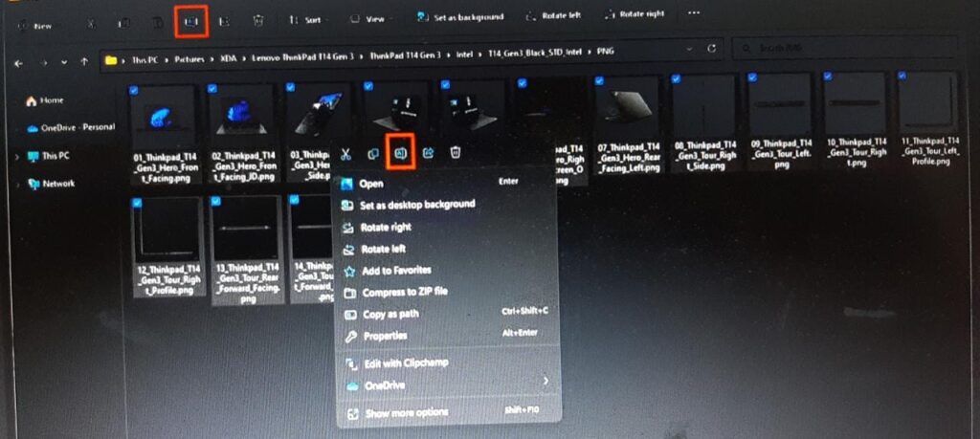Select Network in the navigation pane
The image size is (980, 439).
pos(52,184)
